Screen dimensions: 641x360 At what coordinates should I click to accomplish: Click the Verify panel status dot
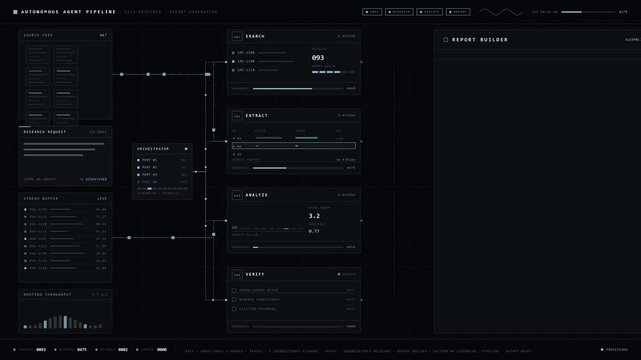(339, 274)
